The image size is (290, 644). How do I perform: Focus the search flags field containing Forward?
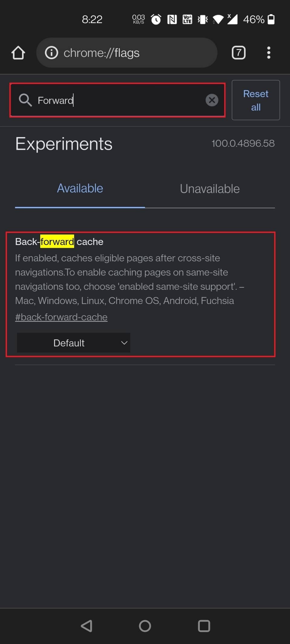[117, 100]
